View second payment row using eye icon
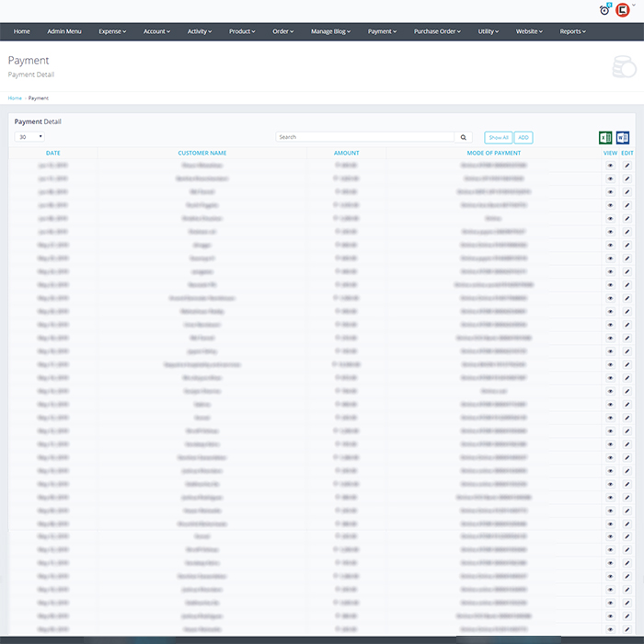Screen dimensions: 644x644 (610, 178)
